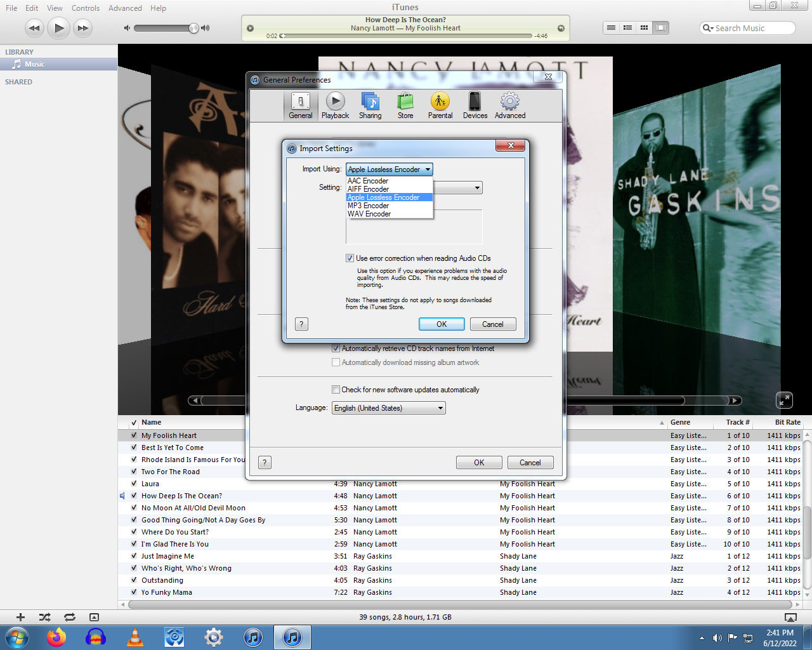Click Cancel in Import Settings dialog

click(493, 324)
